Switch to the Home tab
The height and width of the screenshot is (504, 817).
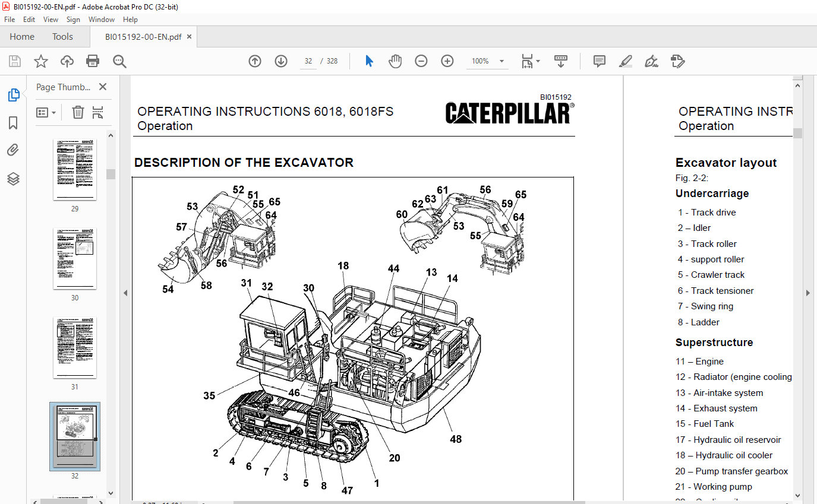click(x=22, y=37)
